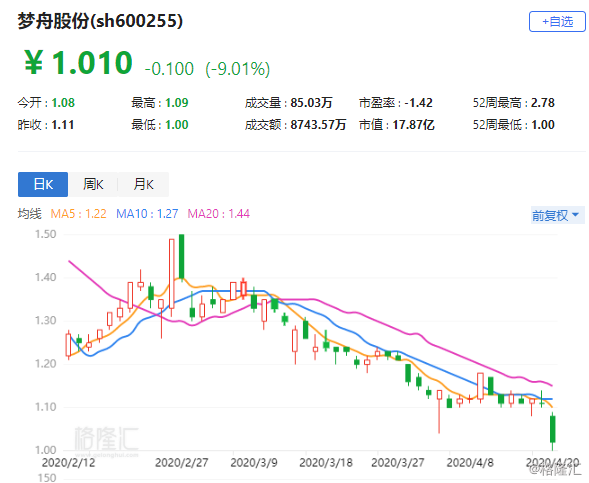Click the 1.40 price axis label
The height and width of the screenshot is (483, 589).
(45, 278)
